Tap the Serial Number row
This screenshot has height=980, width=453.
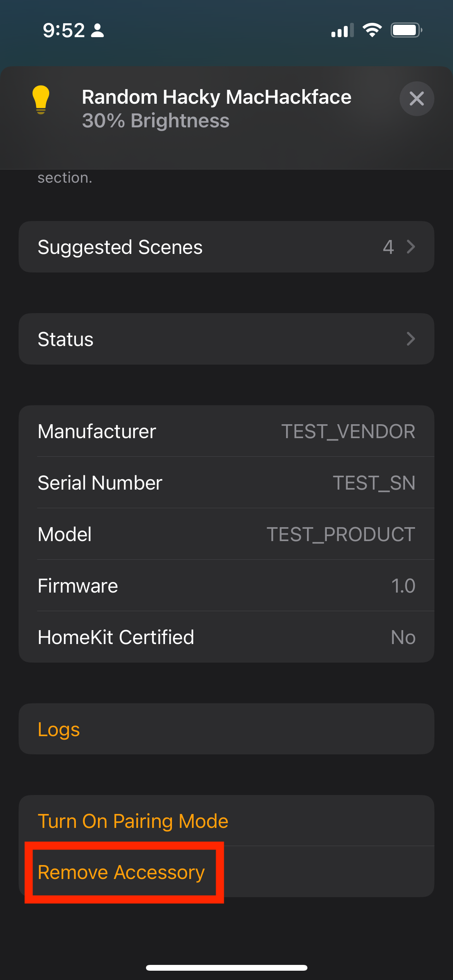pyautogui.click(x=226, y=483)
